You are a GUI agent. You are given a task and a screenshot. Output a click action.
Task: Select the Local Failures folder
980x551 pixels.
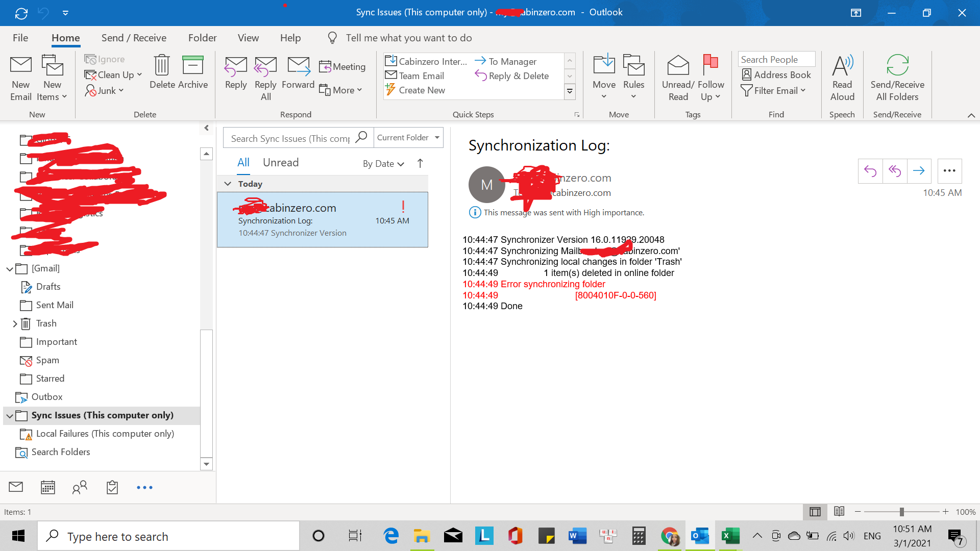[105, 434]
